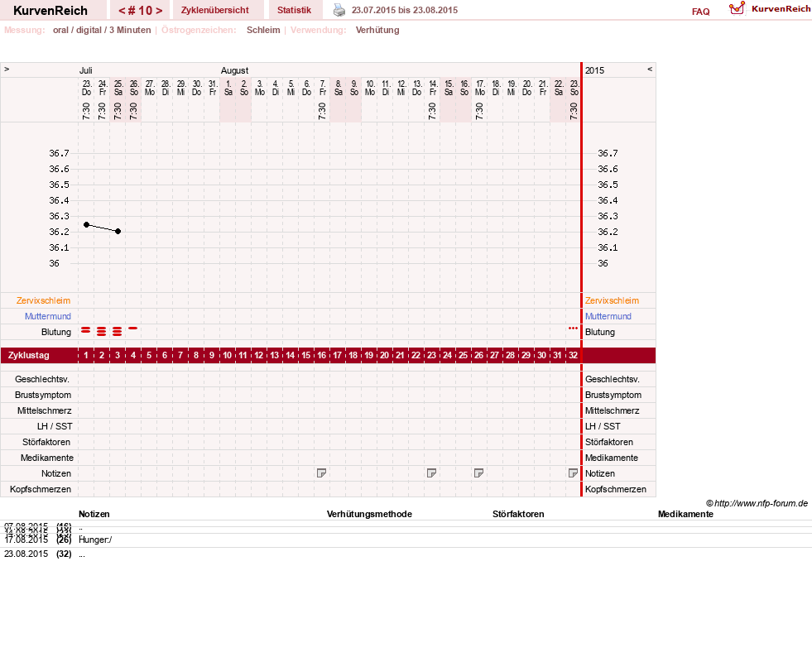
Task: Click the Störfaktoren column header below chart
Action: [518, 514]
